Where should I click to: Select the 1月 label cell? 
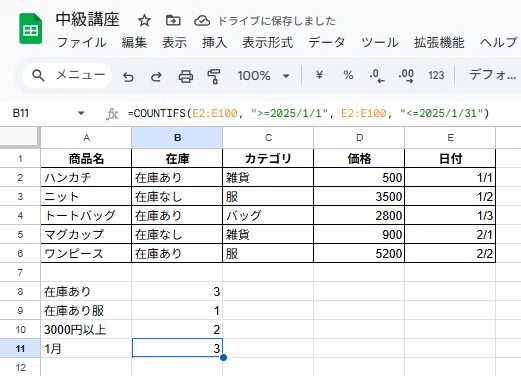click(x=86, y=349)
